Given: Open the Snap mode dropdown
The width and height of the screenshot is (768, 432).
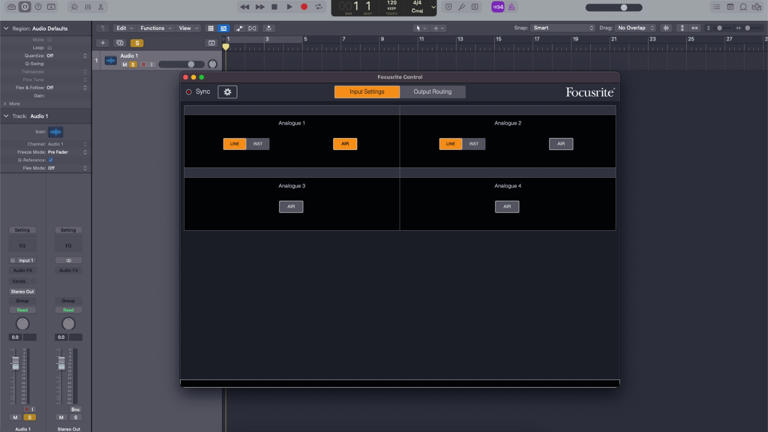Looking at the screenshot, I should click(562, 28).
